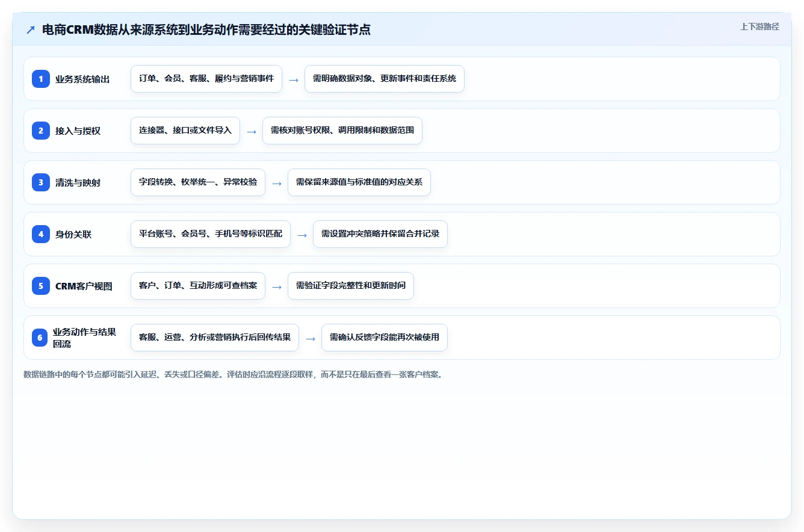Select the 需设置冲突策略并保留合并记录 box
The height and width of the screenshot is (532, 804).
coord(380,234)
